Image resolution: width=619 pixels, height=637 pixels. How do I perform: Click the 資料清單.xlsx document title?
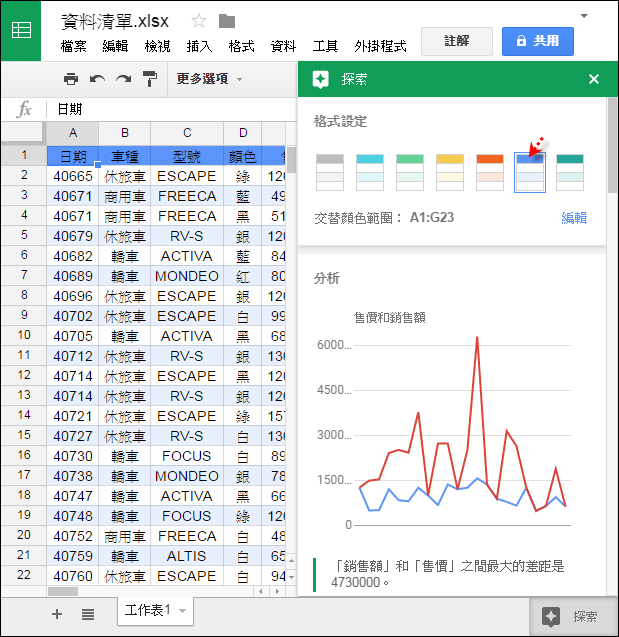click(x=115, y=21)
